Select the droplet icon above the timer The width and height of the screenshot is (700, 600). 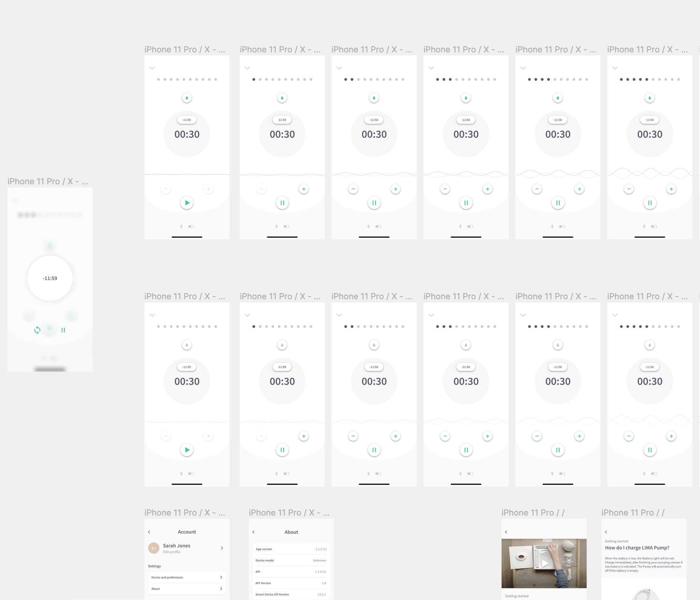187,98
